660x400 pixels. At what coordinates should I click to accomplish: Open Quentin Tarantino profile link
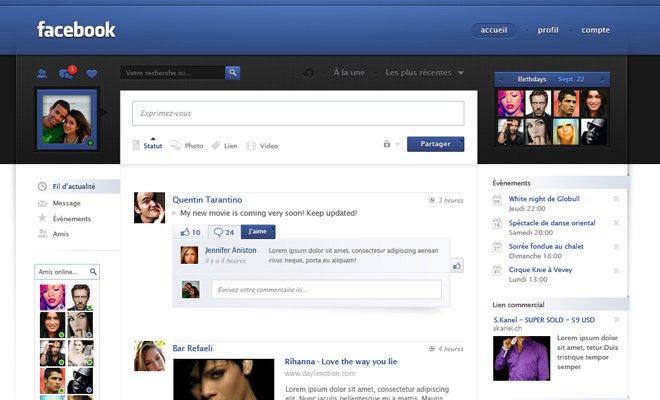207,200
